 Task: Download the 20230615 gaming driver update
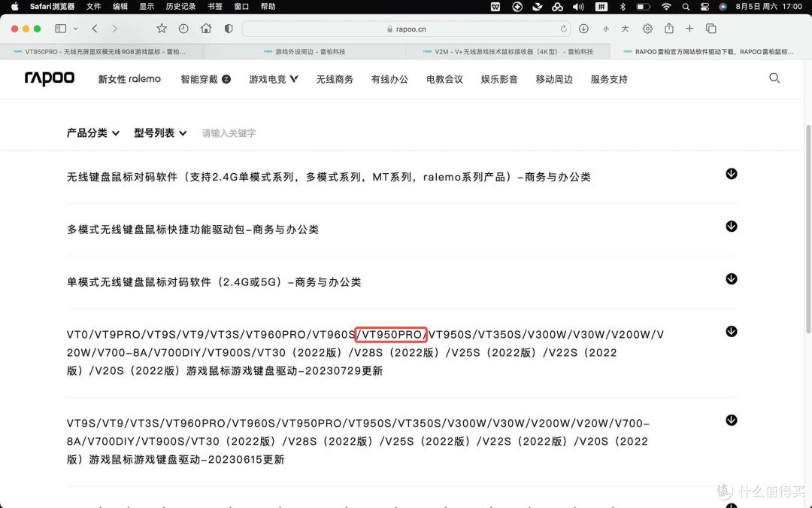(x=732, y=420)
